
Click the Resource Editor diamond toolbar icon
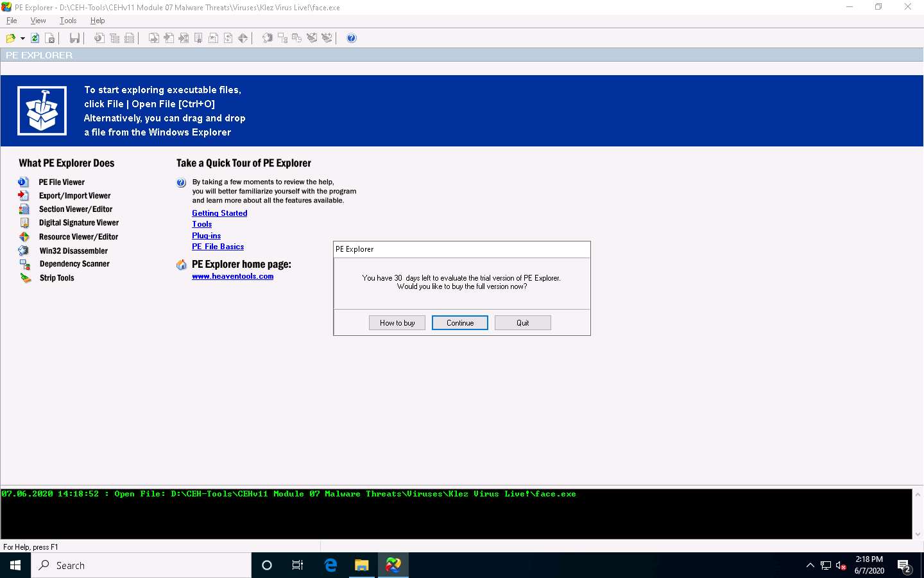pyautogui.click(x=243, y=38)
